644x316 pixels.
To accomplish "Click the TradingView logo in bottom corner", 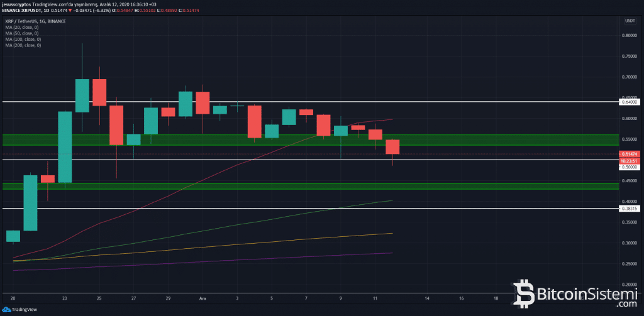I will coord(18,309).
